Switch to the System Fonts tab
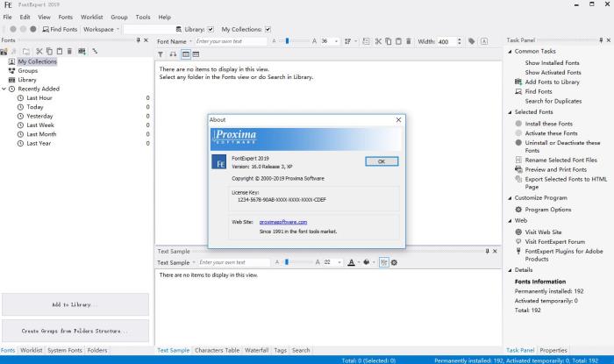614x364 pixels. pos(65,350)
